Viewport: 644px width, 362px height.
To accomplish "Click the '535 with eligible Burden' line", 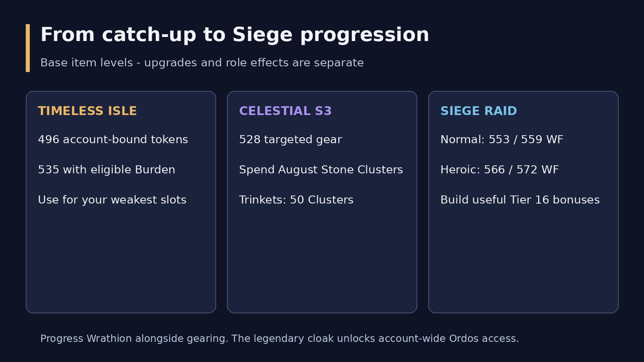I will [x=106, y=170].
